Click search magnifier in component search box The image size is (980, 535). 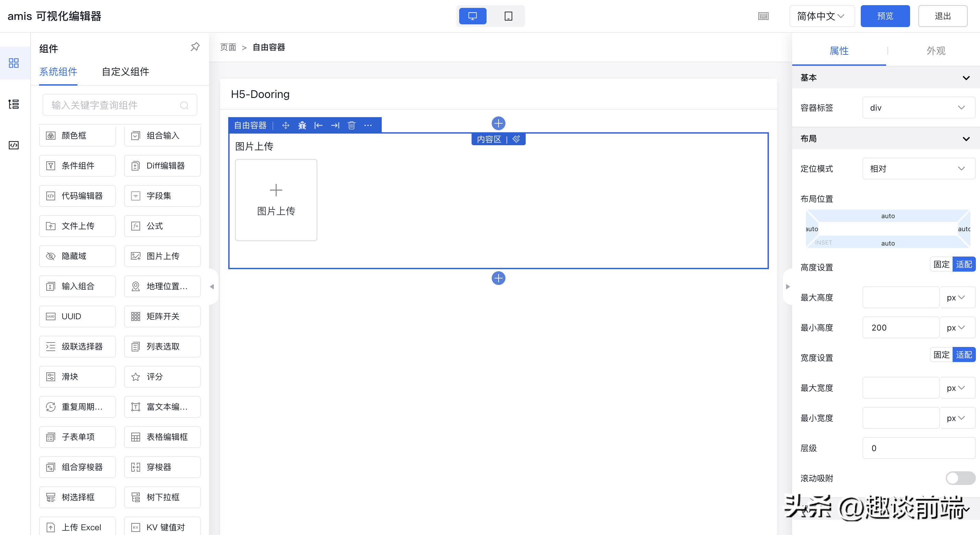(184, 105)
